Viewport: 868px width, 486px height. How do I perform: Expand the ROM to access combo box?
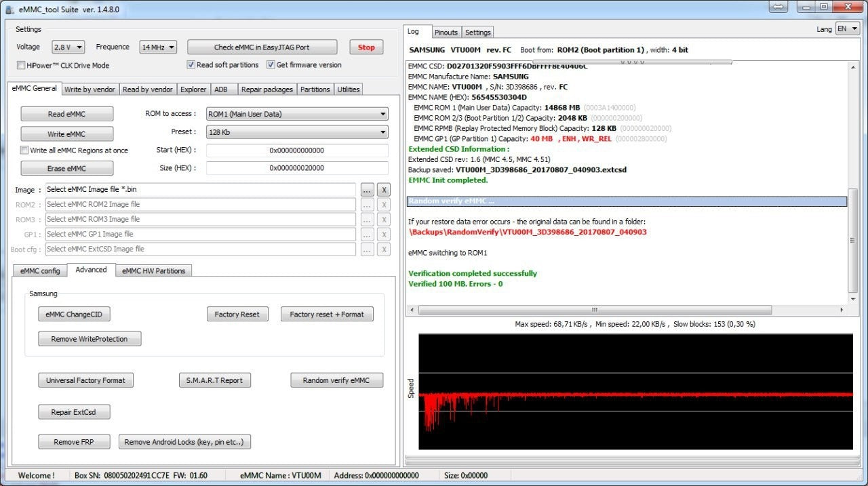pos(297,114)
